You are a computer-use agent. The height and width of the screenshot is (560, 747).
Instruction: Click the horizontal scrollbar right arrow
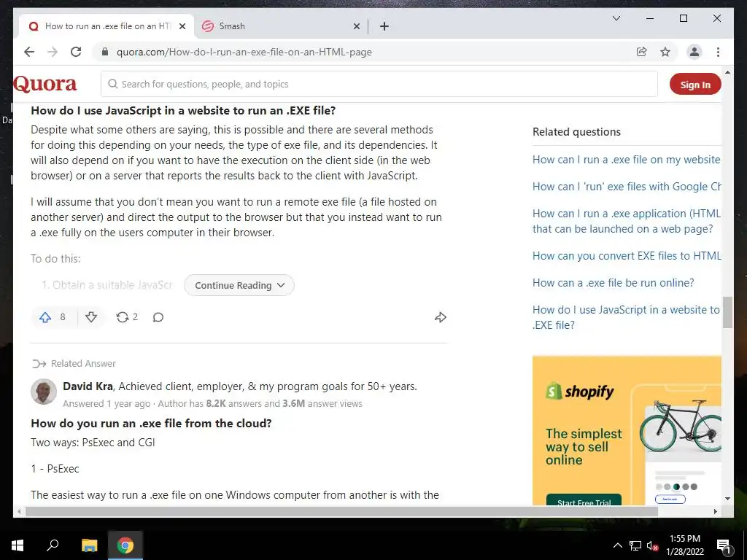[715, 511]
